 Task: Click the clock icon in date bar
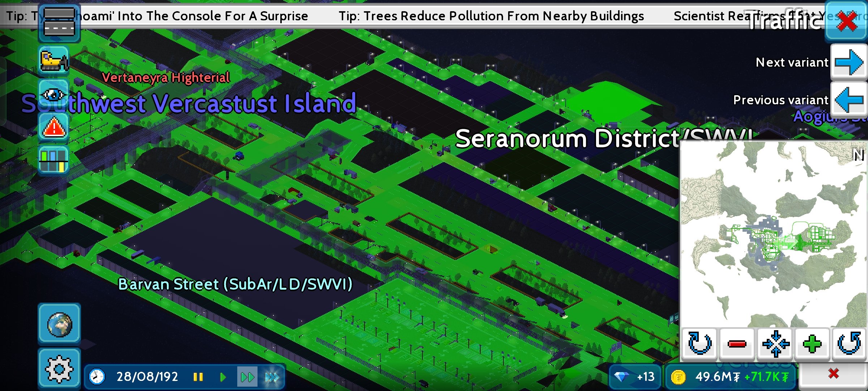pyautogui.click(x=97, y=377)
